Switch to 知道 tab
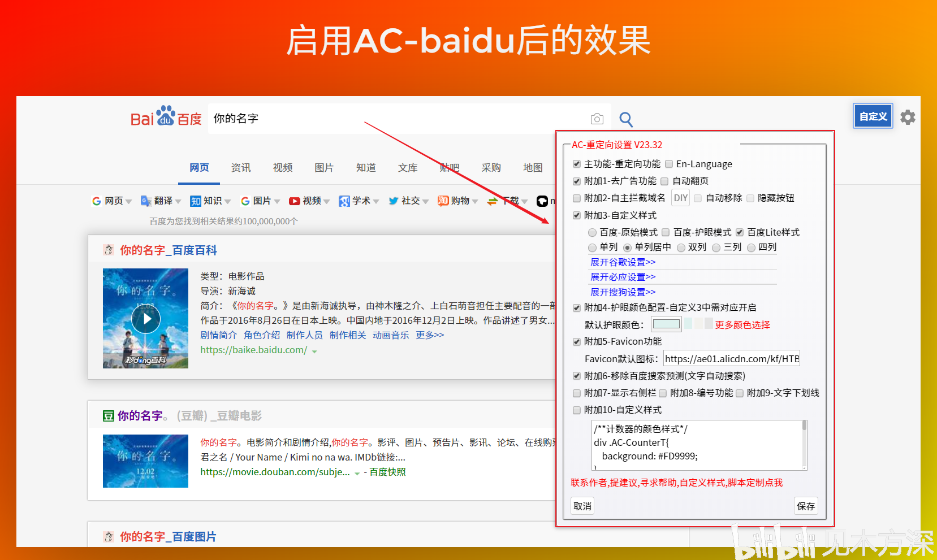The width and height of the screenshot is (937, 560). click(366, 168)
